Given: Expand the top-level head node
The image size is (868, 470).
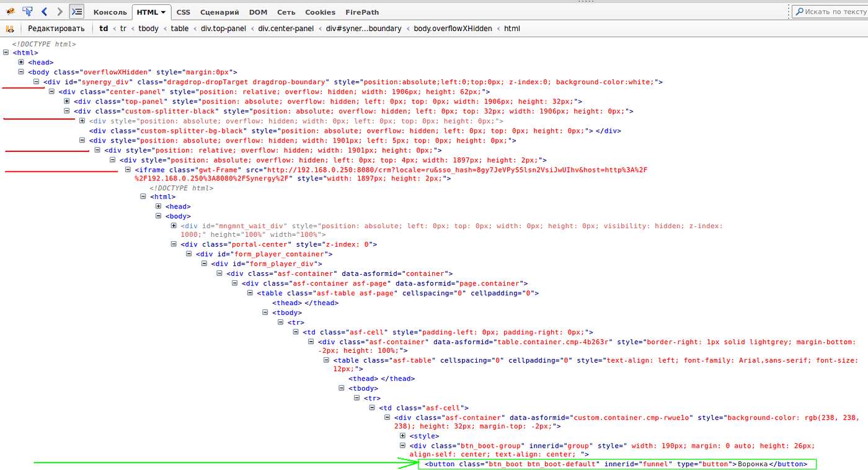Looking at the screenshot, I should (x=21, y=63).
